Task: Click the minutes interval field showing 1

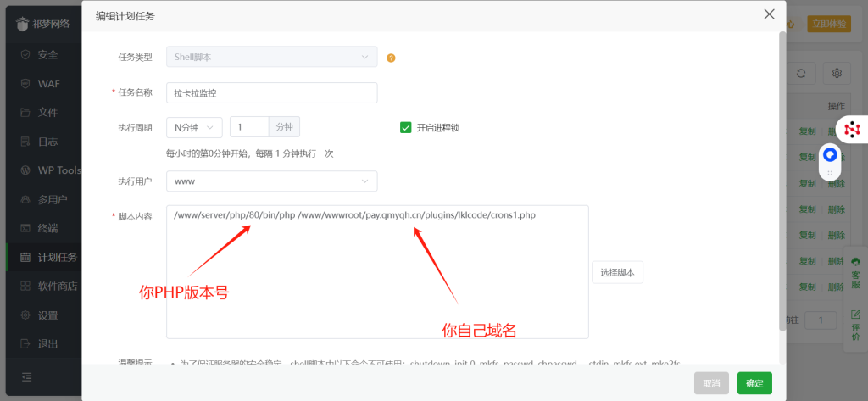Action: (x=249, y=127)
